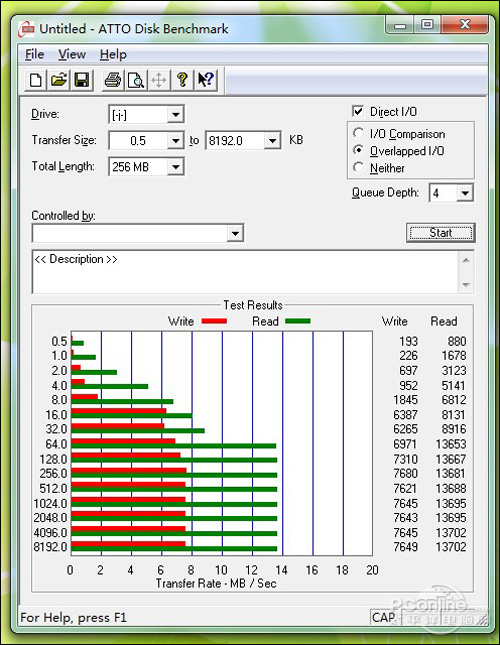
Task: Click inside the Description text box
Action: 245,272
